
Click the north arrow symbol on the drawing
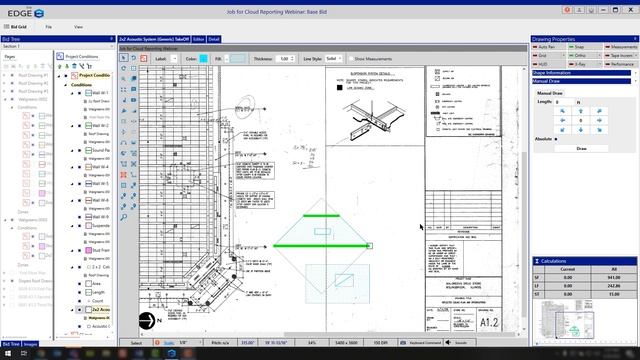pos(147,320)
